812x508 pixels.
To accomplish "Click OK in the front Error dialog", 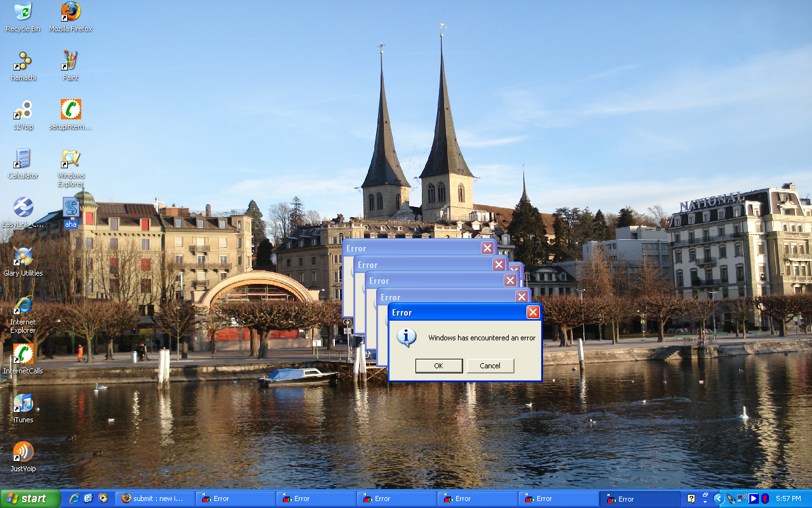I will click(439, 366).
